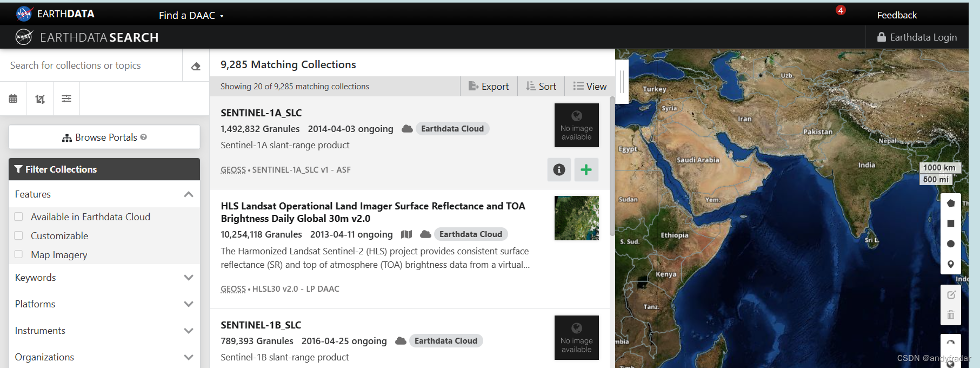Click Earthdata Cloud badge on SENTINEL-1B_SLC
The width and height of the screenshot is (980, 368).
[x=446, y=341]
